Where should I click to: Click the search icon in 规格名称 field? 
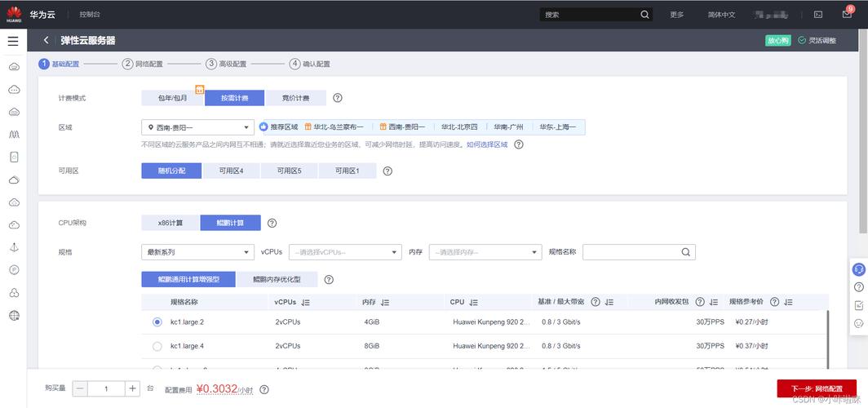(x=686, y=252)
